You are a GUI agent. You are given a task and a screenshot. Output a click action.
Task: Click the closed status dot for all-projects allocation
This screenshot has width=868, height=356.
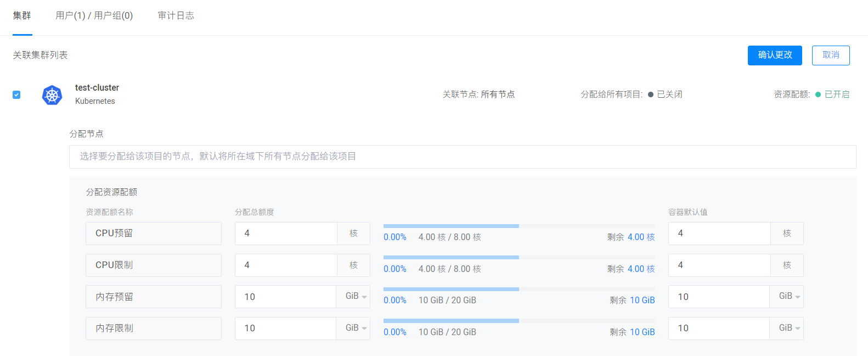[651, 94]
